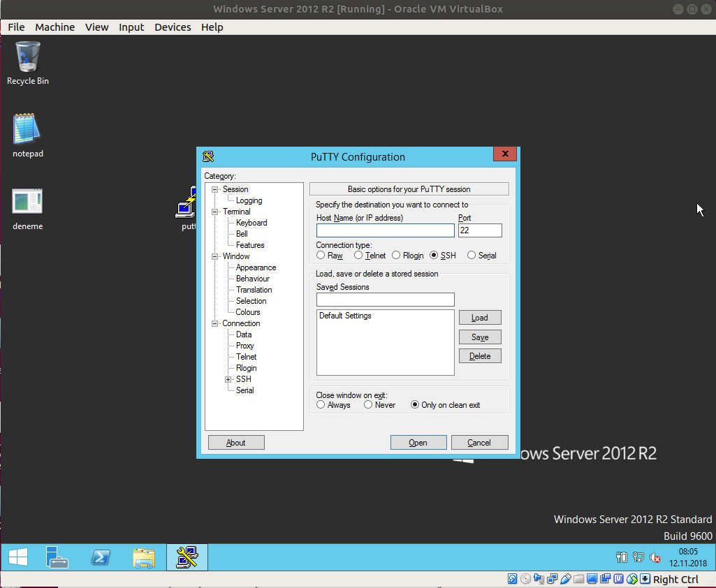This screenshot has width=716, height=588.
Task: Click the Save session button
Action: coord(480,337)
